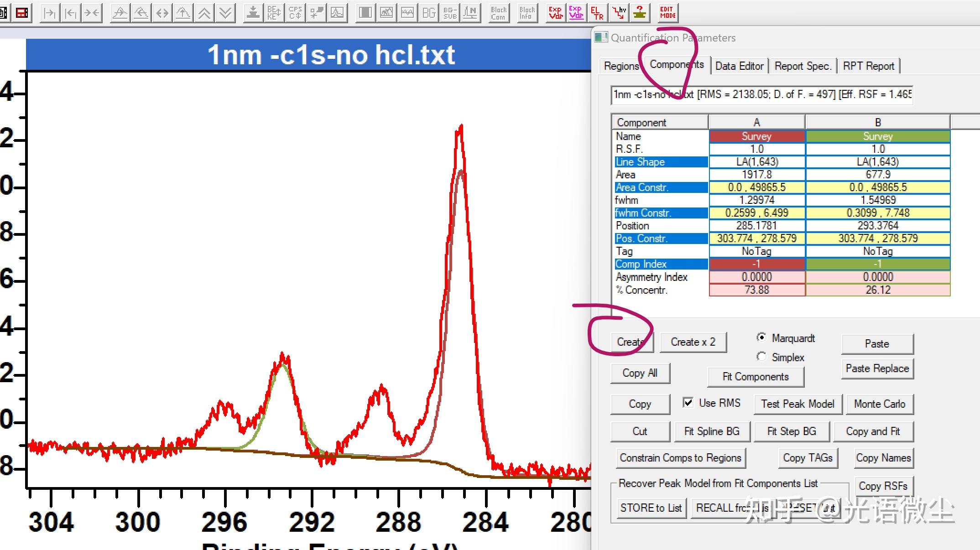The width and height of the screenshot is (980, 550).
Task: Click the Create x 2 button
Action: [693, 342]
